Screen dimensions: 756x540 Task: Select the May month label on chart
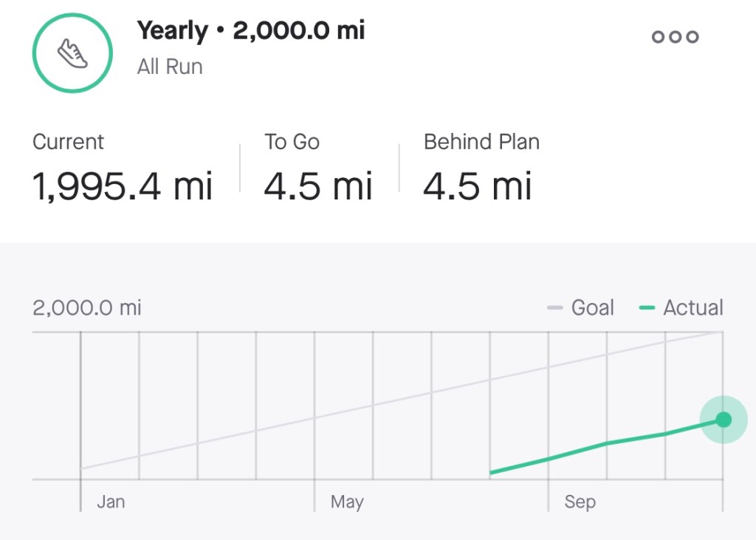[x=347, y=502]
